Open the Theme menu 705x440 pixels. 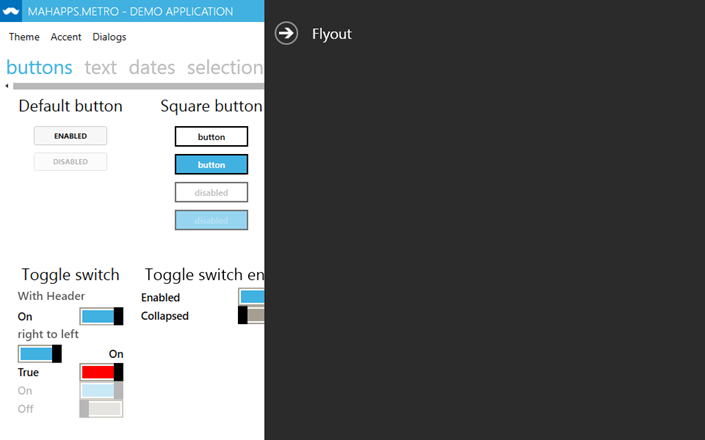(24, 37)
